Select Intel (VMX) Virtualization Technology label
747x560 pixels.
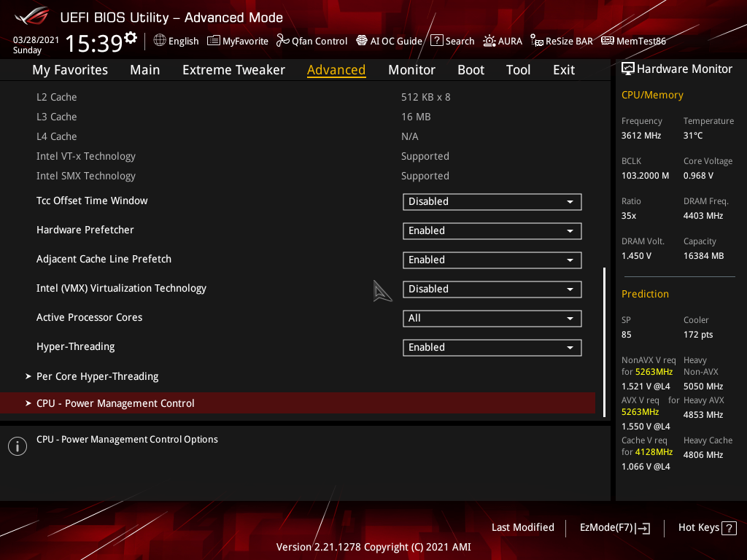click(x=121, y=289)
